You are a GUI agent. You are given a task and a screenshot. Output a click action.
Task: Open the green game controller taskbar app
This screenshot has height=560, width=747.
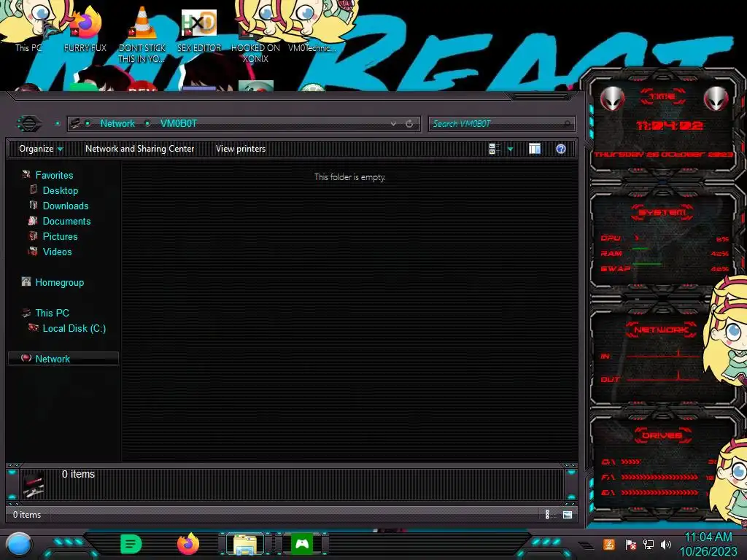coord(302,544)
